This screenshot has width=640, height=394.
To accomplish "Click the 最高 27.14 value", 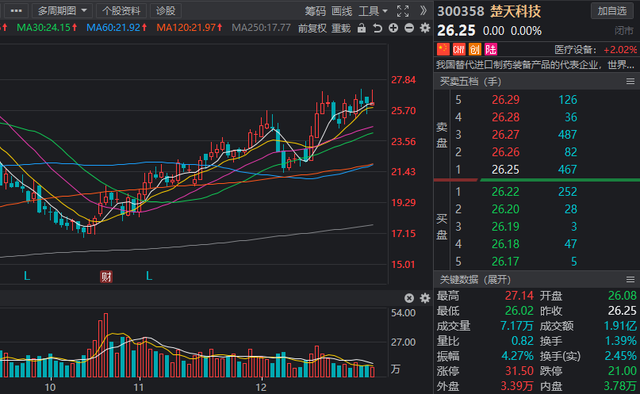I will [x=519, y=296].
